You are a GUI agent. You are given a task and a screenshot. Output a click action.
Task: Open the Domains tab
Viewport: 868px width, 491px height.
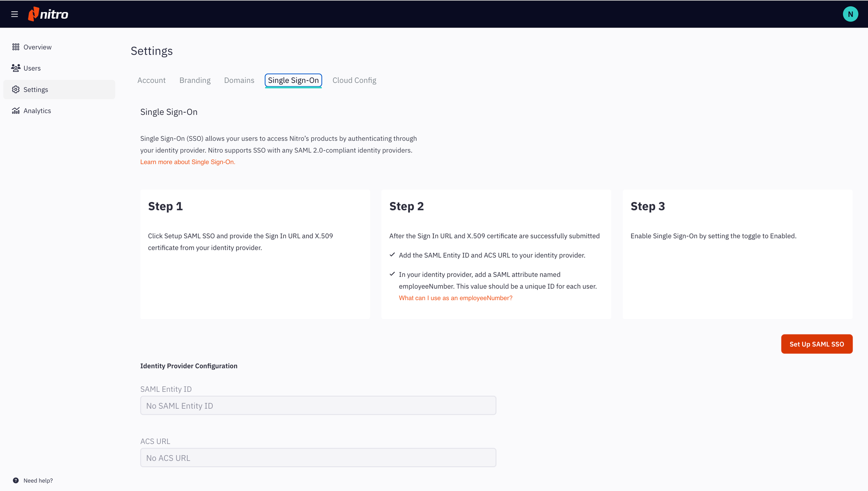239,80
